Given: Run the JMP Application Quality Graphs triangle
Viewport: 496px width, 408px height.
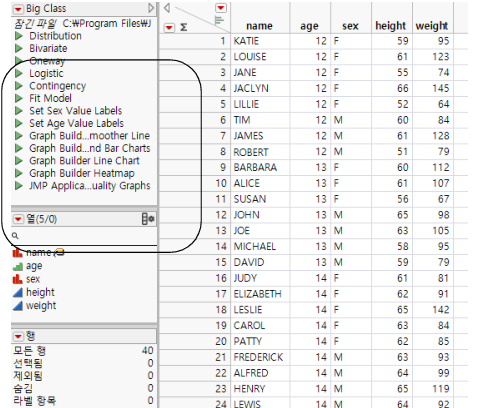Looking at the screenshot, I should tap(19, 186).
